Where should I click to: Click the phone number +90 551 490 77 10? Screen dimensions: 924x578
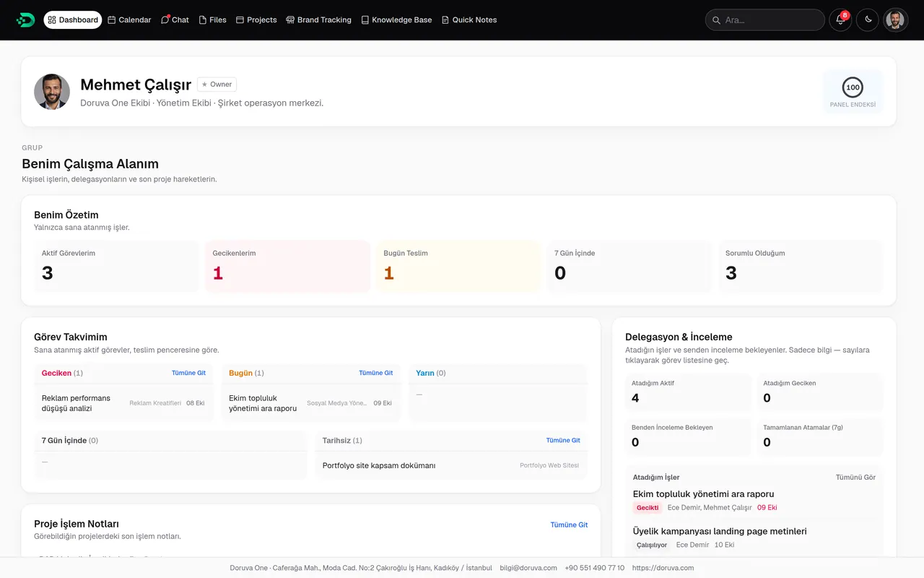(x=595, y=568)
